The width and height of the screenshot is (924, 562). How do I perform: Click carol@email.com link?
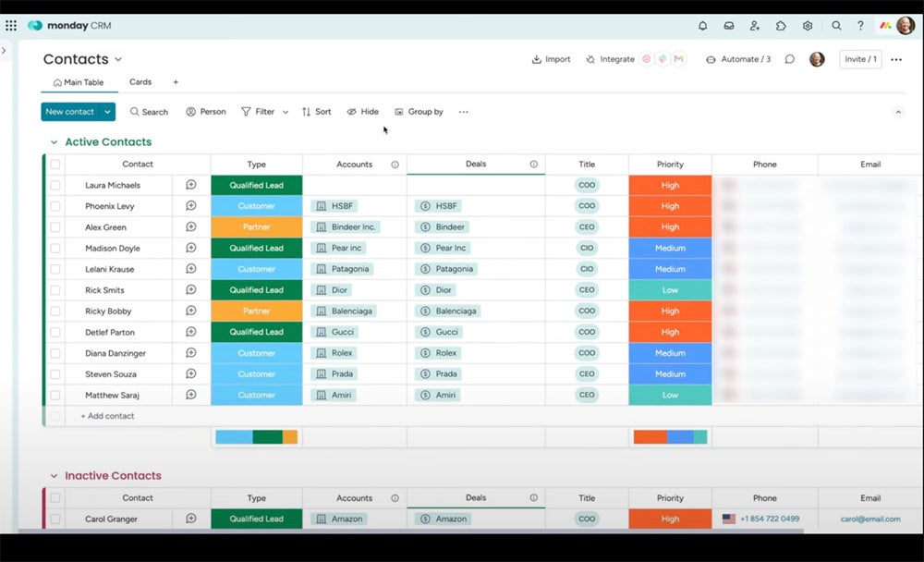[870, 519]
